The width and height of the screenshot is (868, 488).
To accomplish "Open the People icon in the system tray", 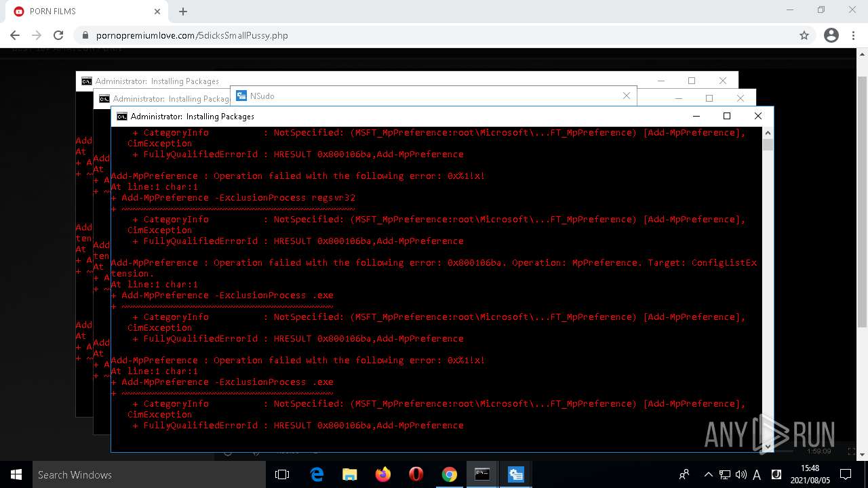I will point(684,474).
